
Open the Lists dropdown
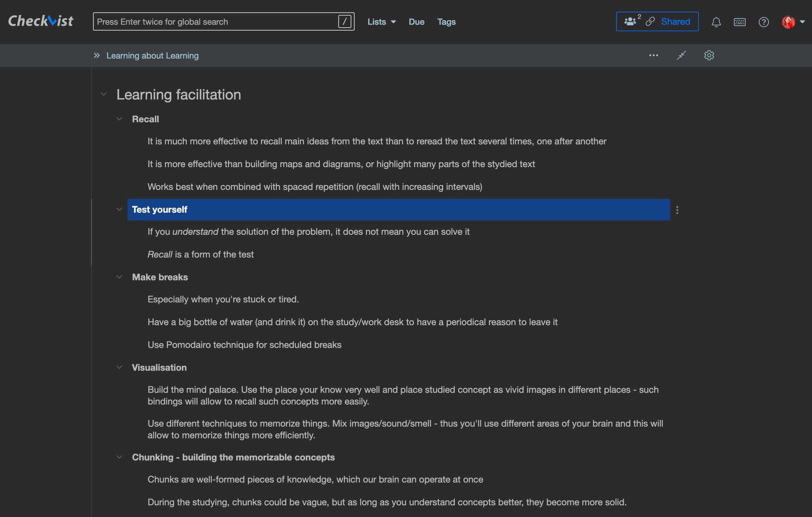point(381,22)
